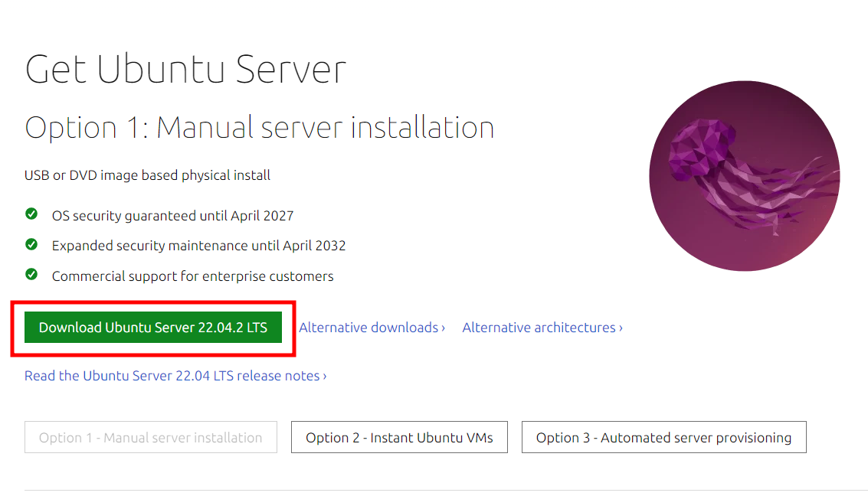Select Option 1 - Manual server installation tab
Viewport: 868px width, 496px height.
pos(151,437)
